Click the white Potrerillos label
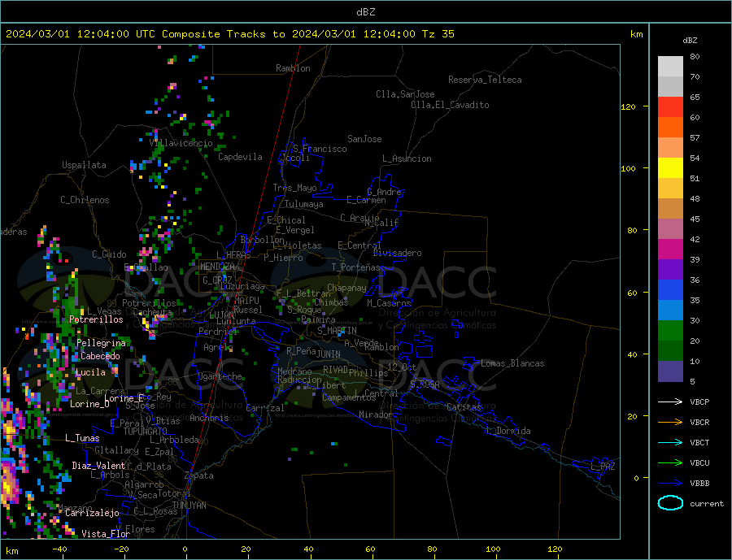The width and height of the screenshot is (732, 560). [x=96, y=319]
